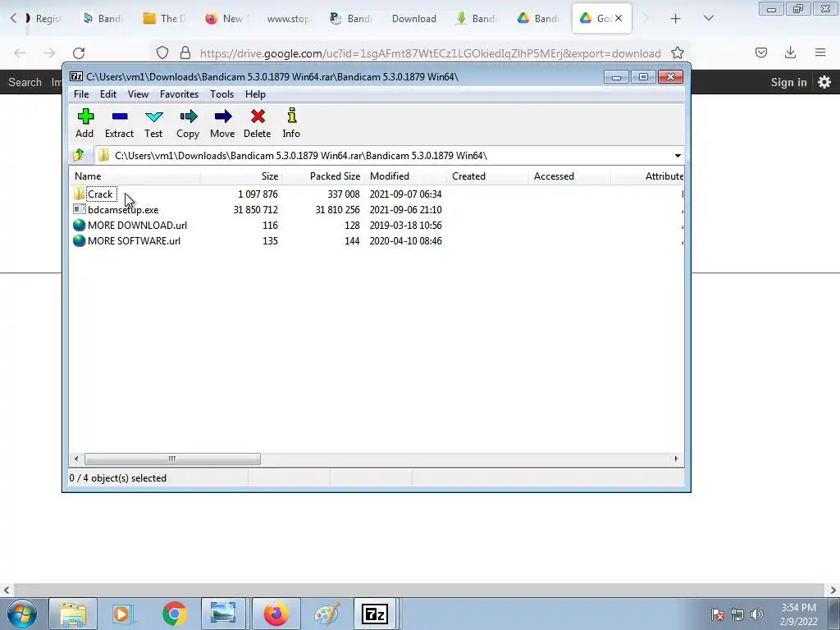Click the Firefox URL address field

(430, 53)
